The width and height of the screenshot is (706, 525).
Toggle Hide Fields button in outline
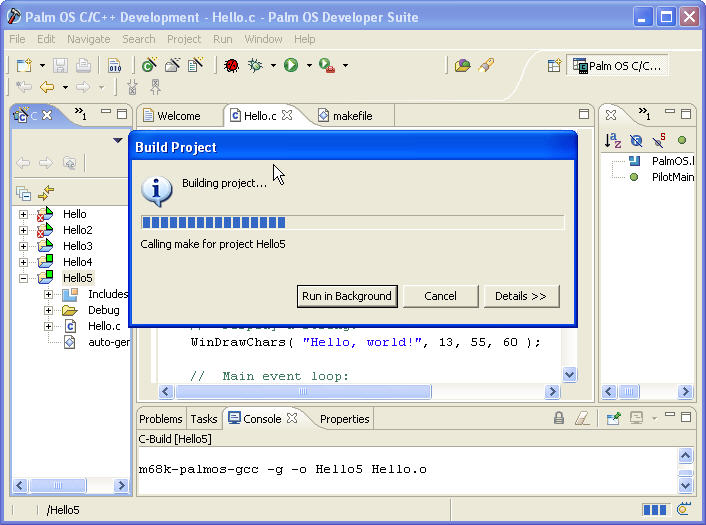[636, 141]
